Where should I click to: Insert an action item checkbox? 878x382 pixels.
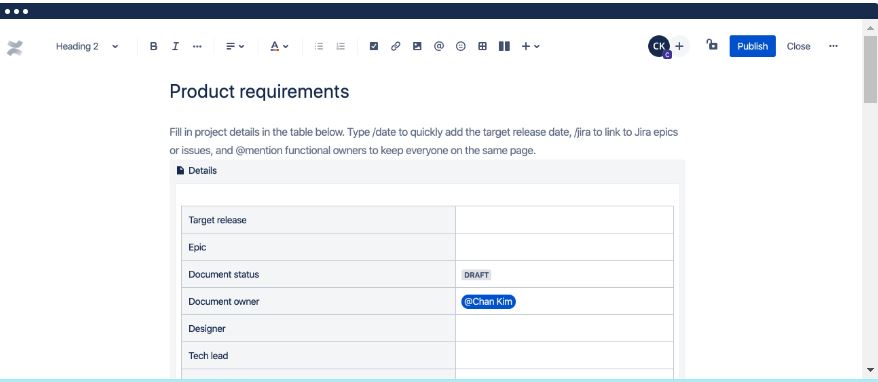click(374, 46)
